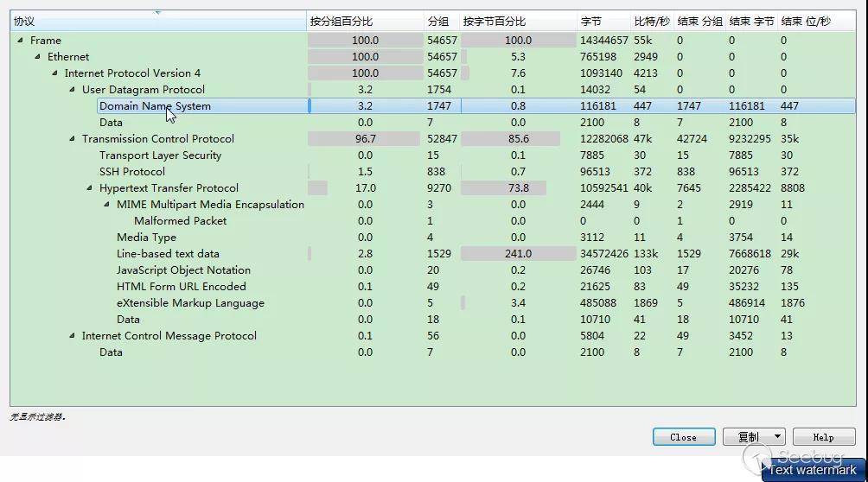Select JavaScript Object Notation row
This screenshot has width=868, height=482.
point(433,270)
